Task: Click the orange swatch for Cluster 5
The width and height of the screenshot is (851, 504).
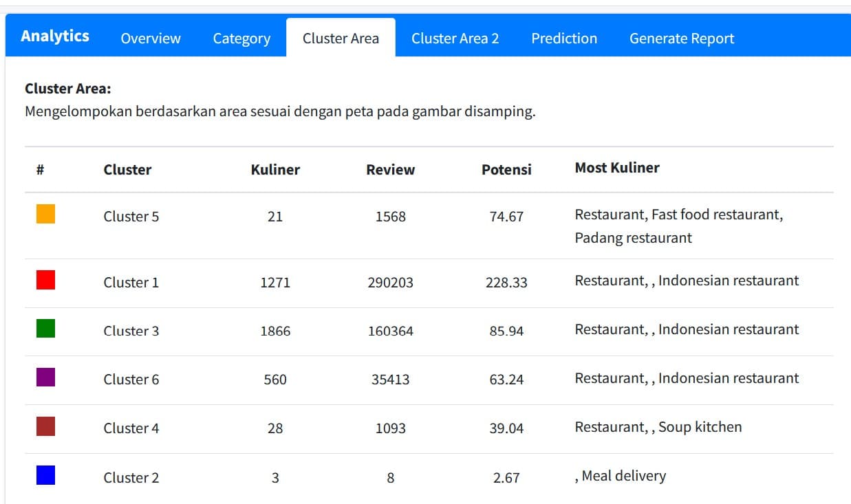Action: coord(45,215)
